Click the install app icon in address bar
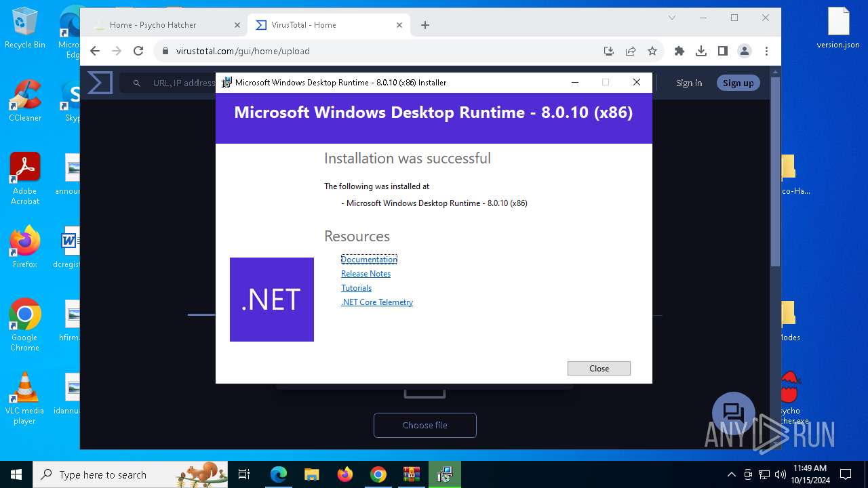This screenshot has height=488, width=868. [609, 51]
